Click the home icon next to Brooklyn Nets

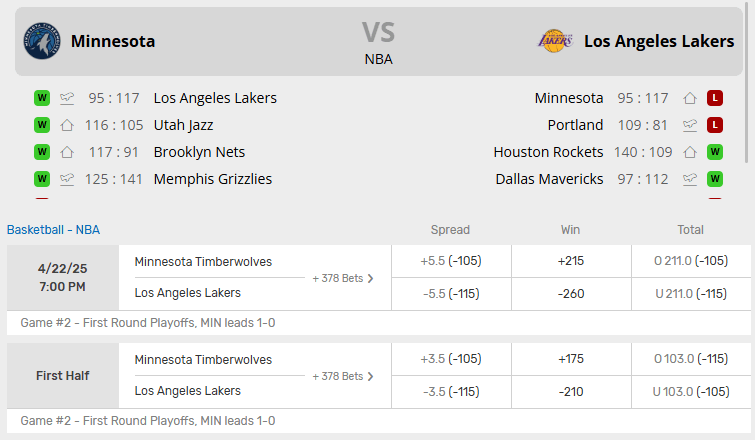(x=67, y=152)
